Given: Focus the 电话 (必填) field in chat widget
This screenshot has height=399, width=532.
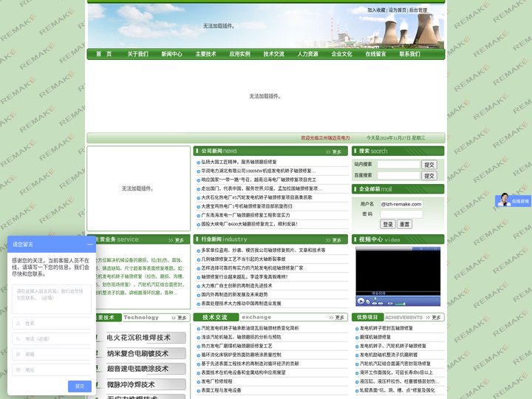Looking at the screenshot, I should click(52, 338).
